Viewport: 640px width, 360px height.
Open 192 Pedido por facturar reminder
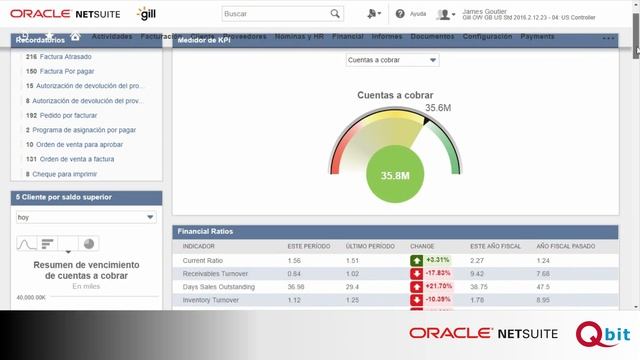[x=61, y=116]
